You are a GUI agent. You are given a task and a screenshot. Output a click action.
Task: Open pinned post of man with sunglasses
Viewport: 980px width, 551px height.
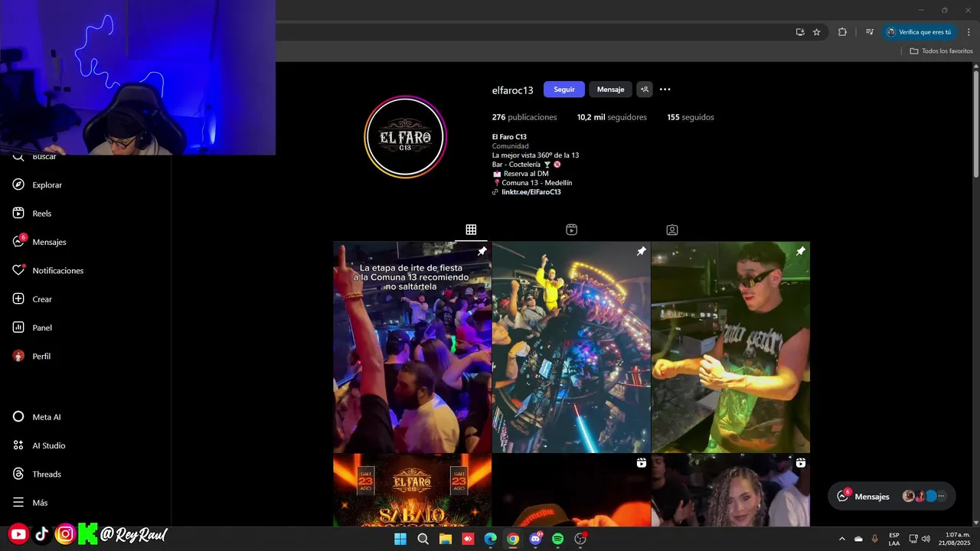click(x=730, y=347)
